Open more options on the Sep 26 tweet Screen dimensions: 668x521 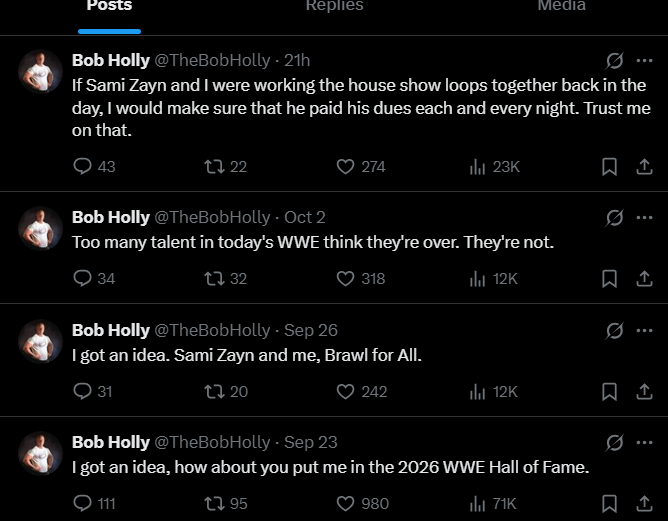(644, 330)
